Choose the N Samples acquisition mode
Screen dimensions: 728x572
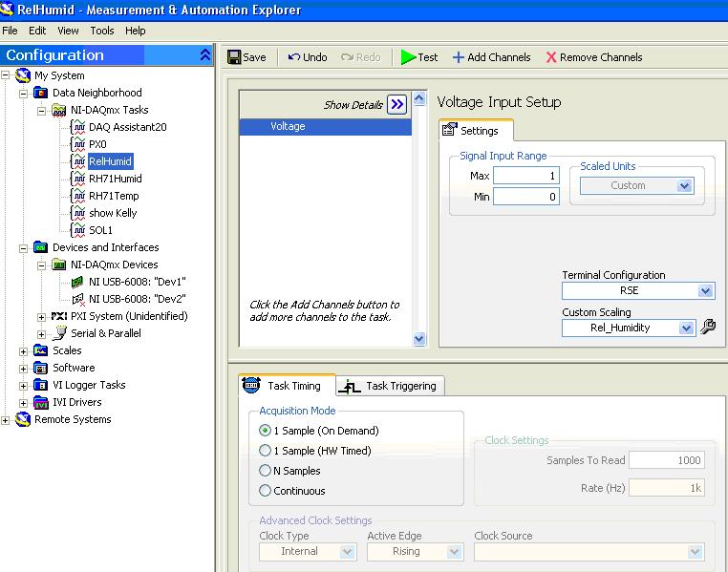click(x=266, y=471)
